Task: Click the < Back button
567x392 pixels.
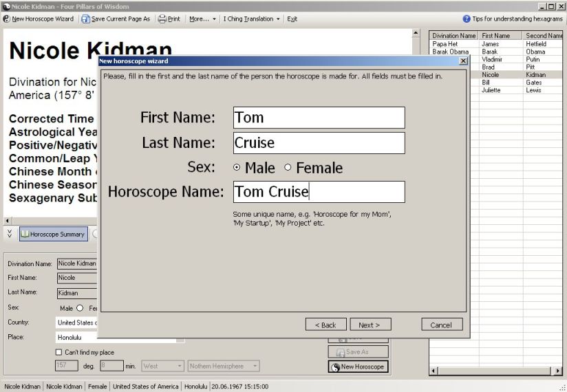Action: coord(325,325)
